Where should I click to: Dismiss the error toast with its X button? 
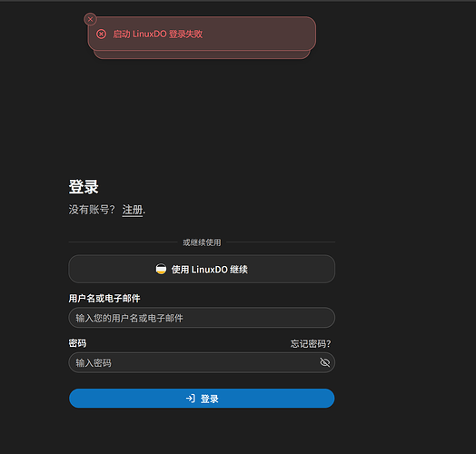90,19
